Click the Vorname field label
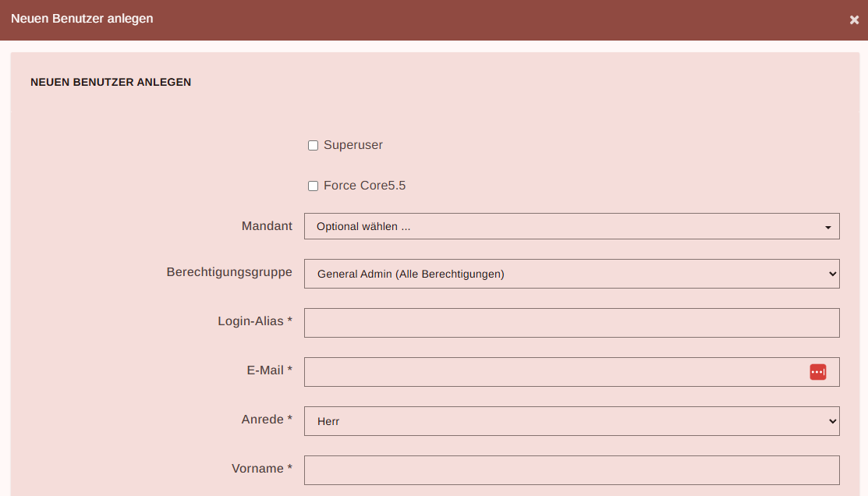This screenshot has width=868, height=496. 261,469
